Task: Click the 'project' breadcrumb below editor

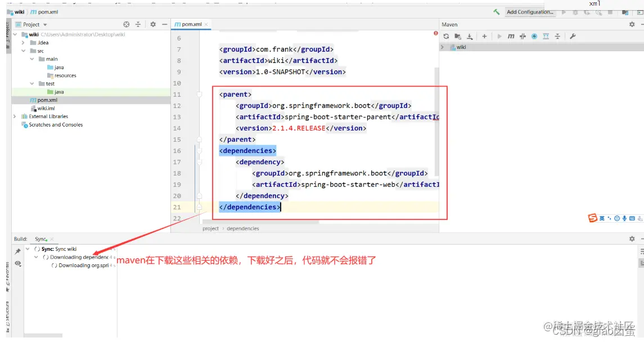Action: [210, 229]
